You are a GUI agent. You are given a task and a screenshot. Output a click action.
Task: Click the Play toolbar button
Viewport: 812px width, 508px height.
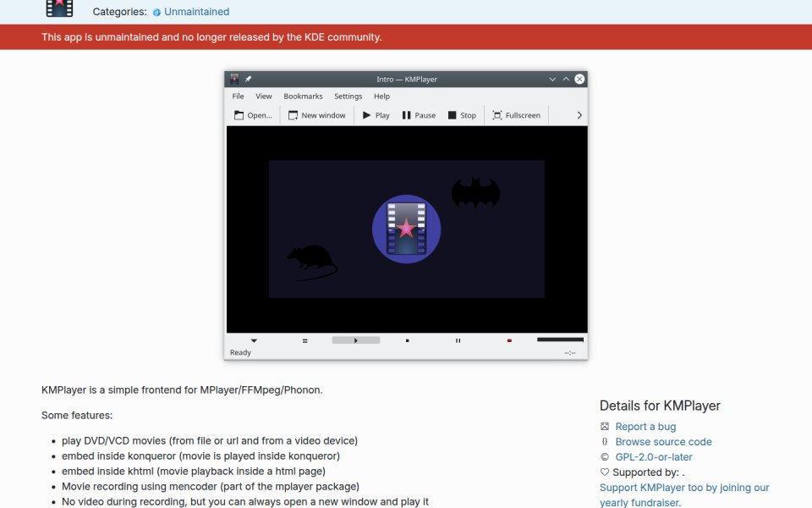pos(376,115)
